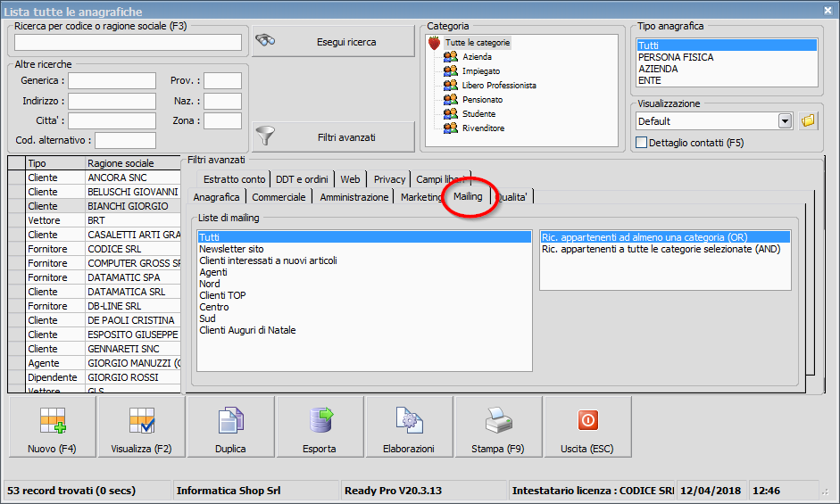The height and width of the screenshot is (504, 840).
Task: Choose Ric. appartenenti ad almeno una categoria (OR)
Action: point(665,237)
